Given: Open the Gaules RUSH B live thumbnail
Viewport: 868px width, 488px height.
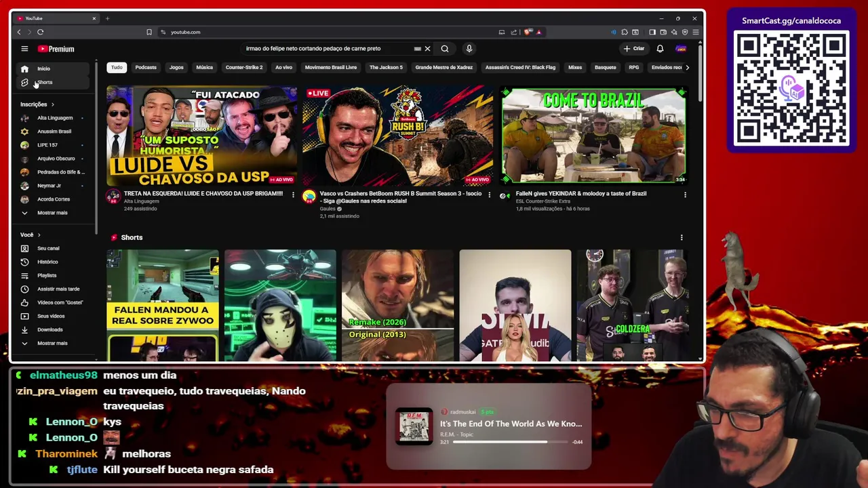Looking at the screenshot, I should 398,136.
